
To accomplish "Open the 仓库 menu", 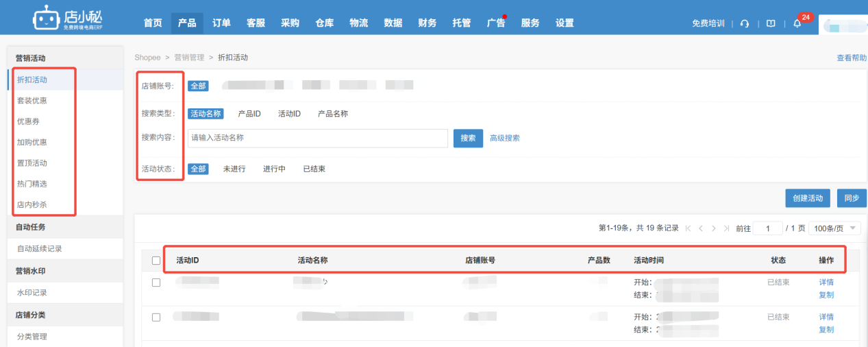I will click(324, 23).
